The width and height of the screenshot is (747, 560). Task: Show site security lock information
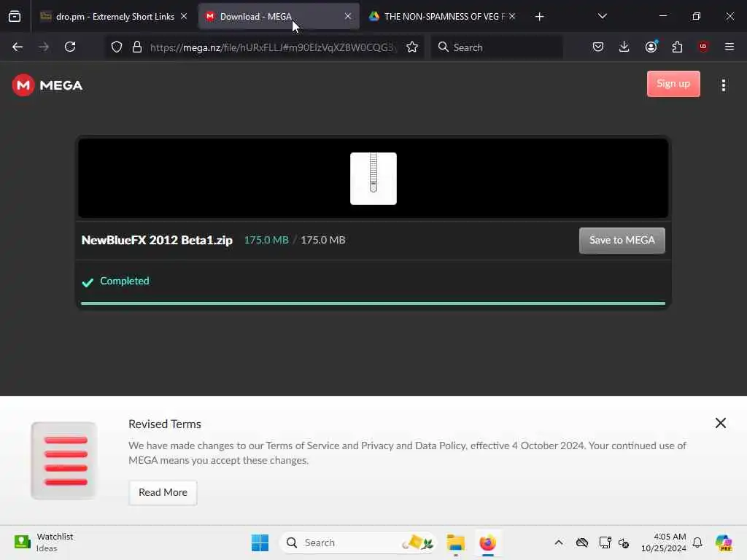[x=137, y=47]
